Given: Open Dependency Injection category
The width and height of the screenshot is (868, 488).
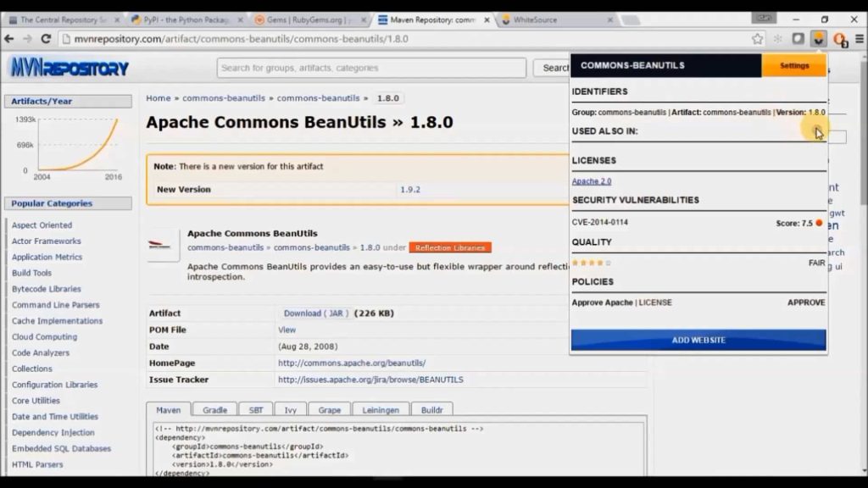Looking at the screenshot, I should point(53,433).
